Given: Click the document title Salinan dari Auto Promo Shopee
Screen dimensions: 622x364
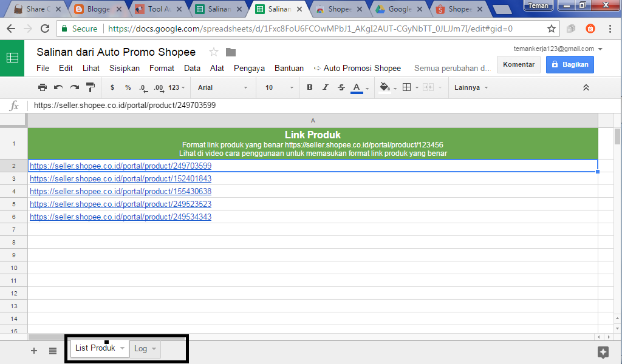Looking at the screenshot, I should pos(116,52).
